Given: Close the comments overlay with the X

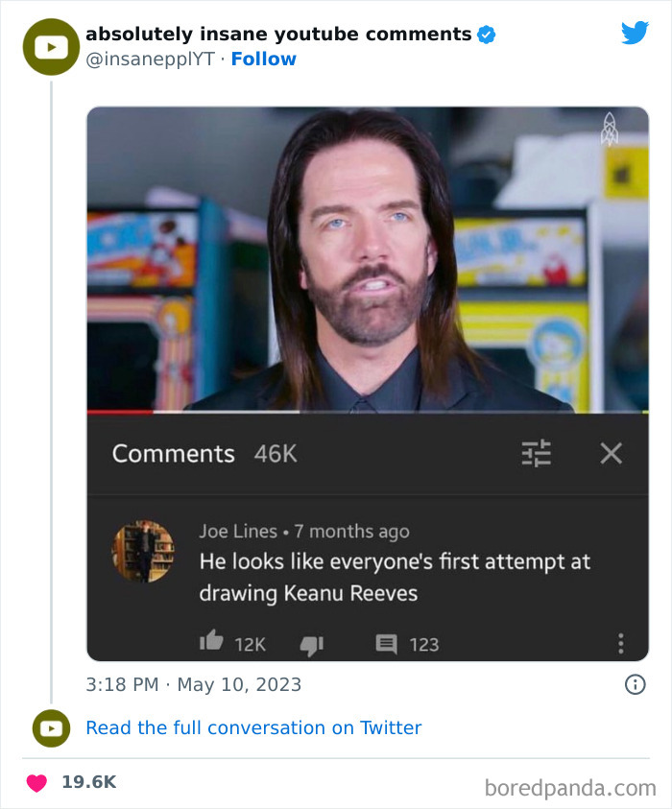Looking at the screenshot, I should pyautogui.click(x=612, y=454).
